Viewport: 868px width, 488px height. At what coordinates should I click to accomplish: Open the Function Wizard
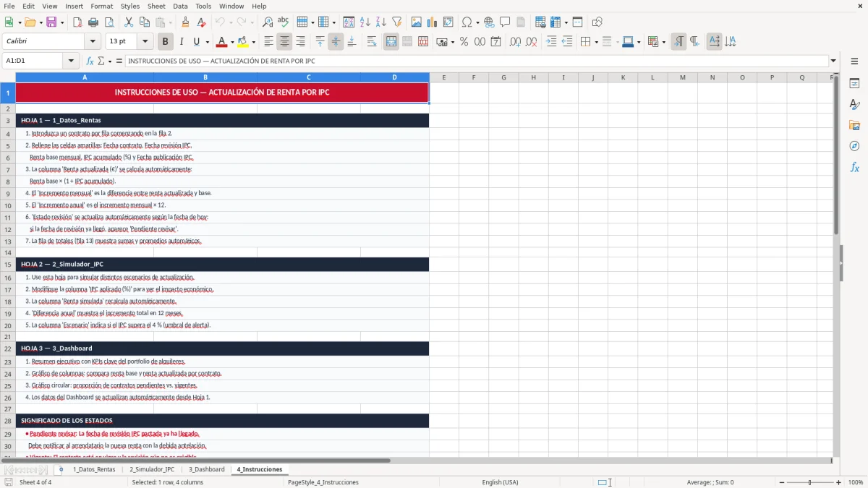(90, 61)
